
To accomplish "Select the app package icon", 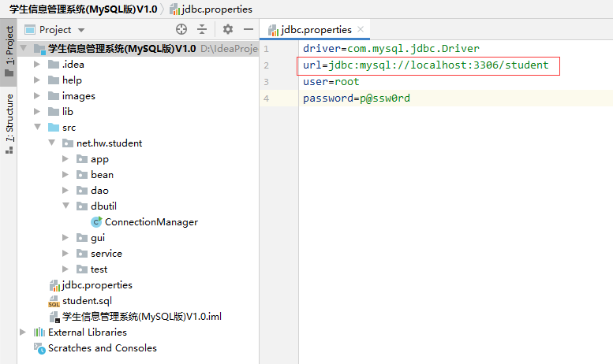I will (x=82, y=159).
